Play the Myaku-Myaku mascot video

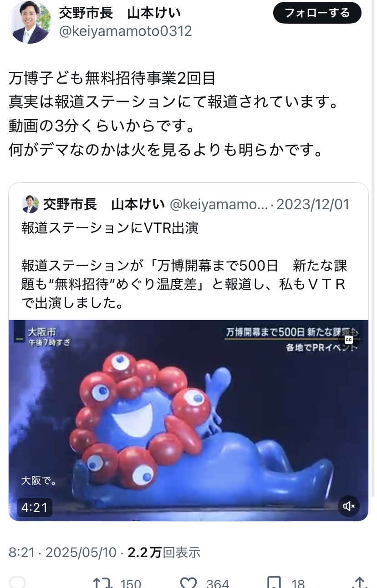188,420
